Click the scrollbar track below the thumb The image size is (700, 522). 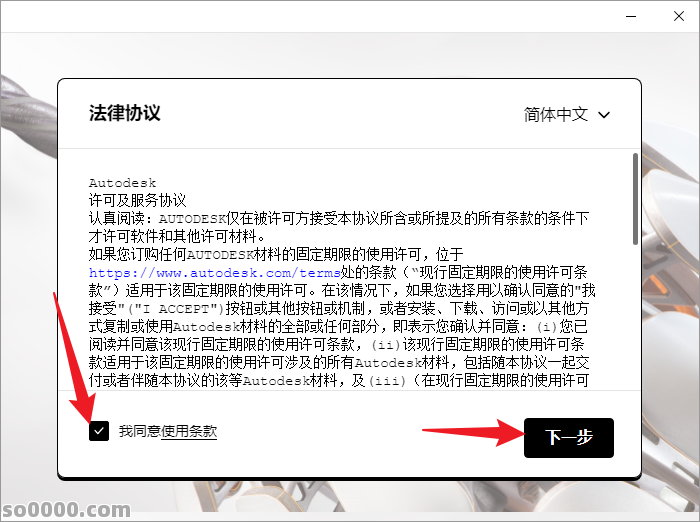tap(635, 320)
